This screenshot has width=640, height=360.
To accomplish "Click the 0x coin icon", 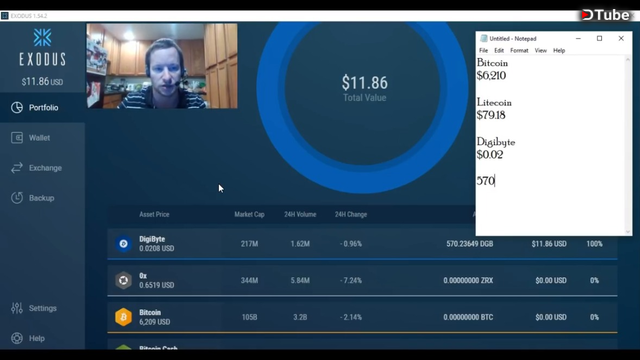I will pyautogui.click(x=123, y=280).
